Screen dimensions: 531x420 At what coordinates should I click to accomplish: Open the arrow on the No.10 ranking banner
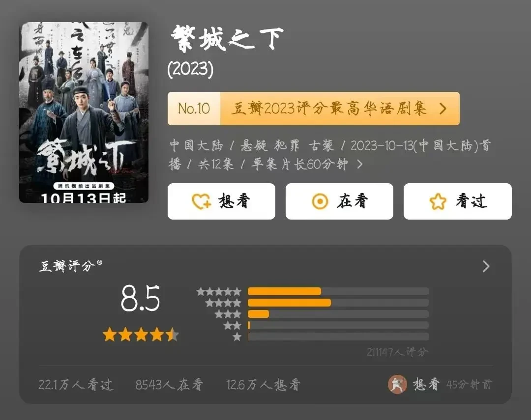click(442, 109)
